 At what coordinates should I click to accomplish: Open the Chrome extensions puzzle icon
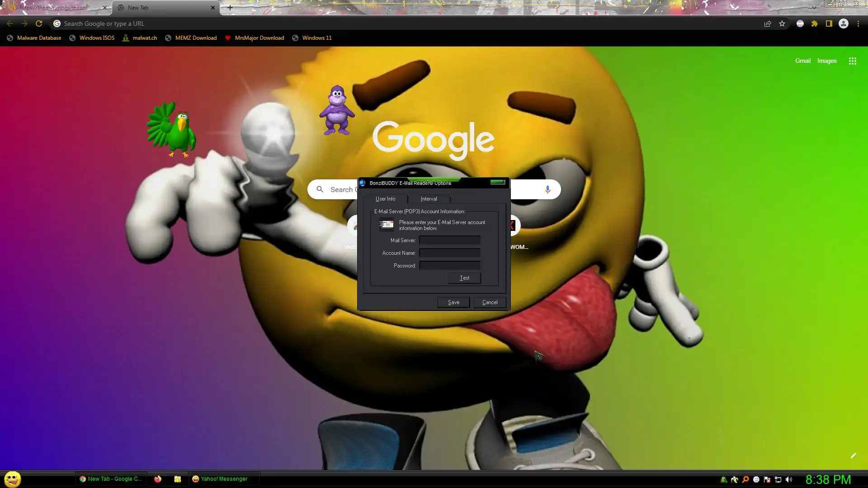814,24
